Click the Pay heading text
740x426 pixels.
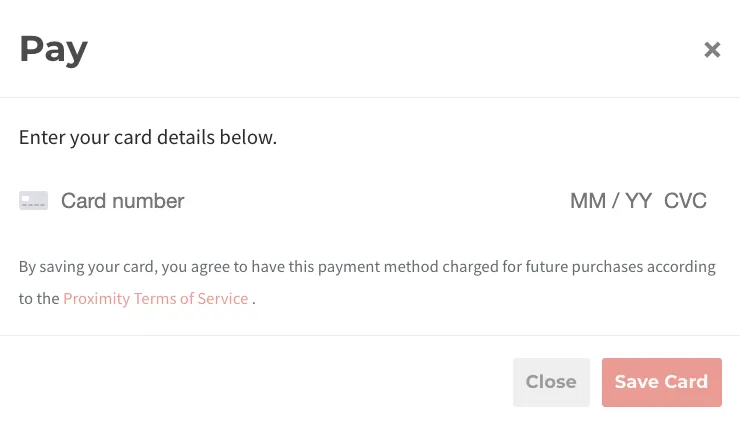(53, 50)
